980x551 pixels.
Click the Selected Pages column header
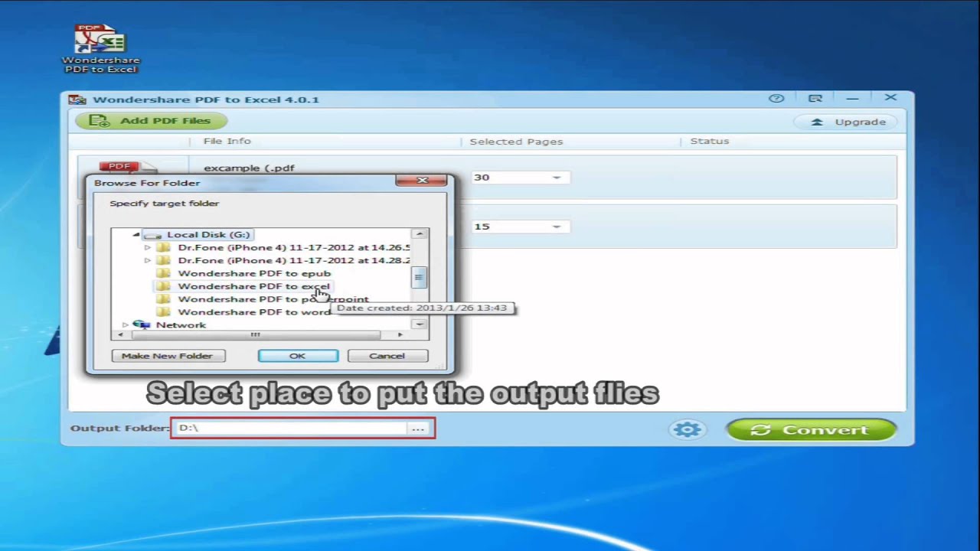coord(516,142)
